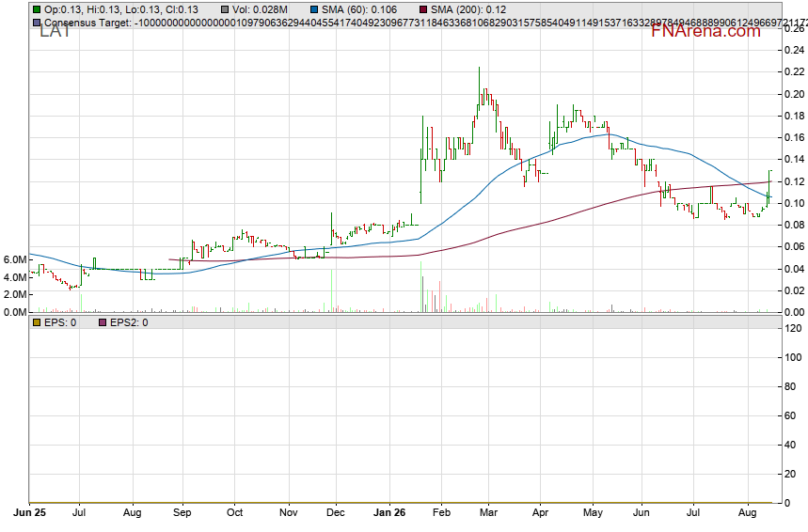
Task: Click the 'Op:0.13, Hi:0.13, Lo:0.13, Cl:0.13' text
Action: tap(121, 9)
